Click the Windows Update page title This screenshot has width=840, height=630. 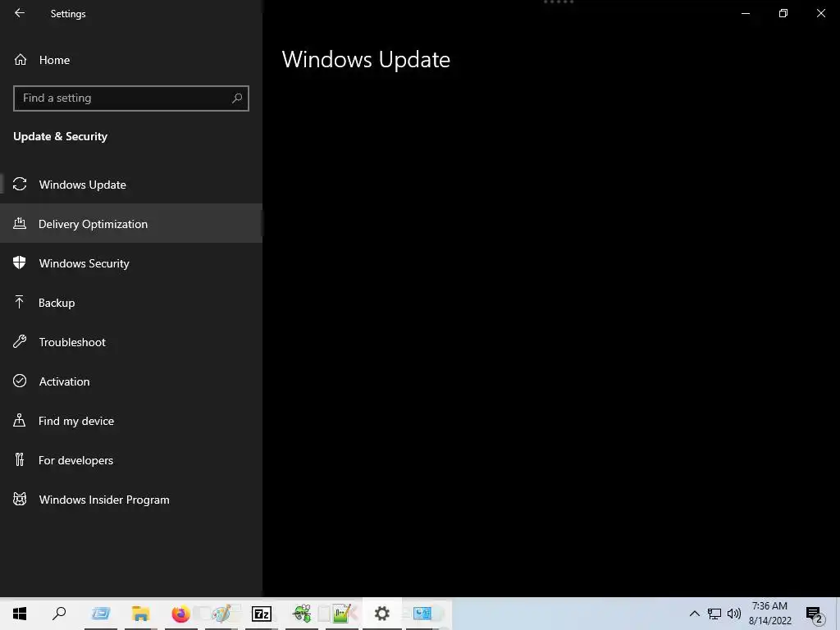coord(366,59)
